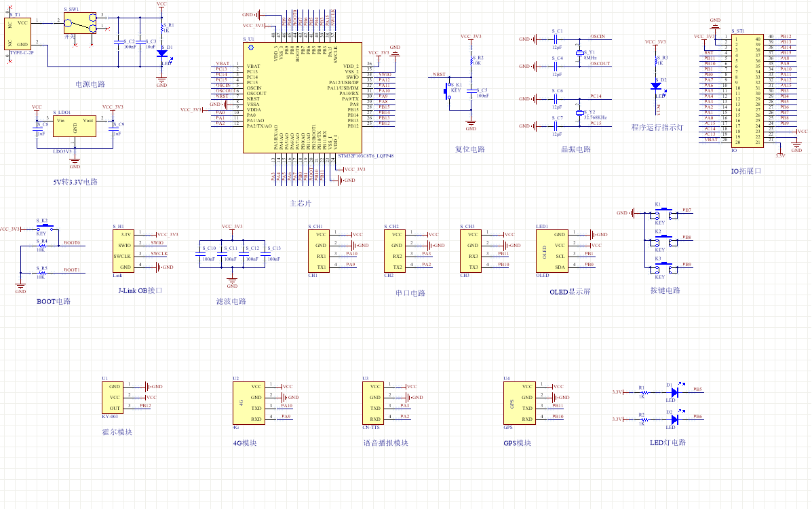This screenshot has width=812, height=509.
Task: Select the S_C10 100nF filter capacitor
Action: click(200, 254)
